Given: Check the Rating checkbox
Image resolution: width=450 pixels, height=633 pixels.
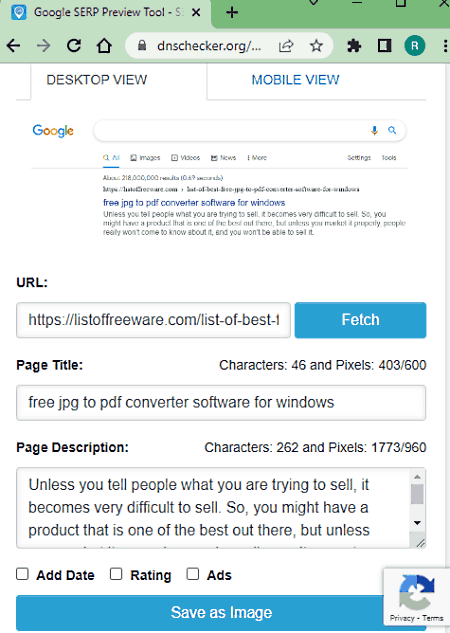Looking at the screenshot, I should (116, 574).
